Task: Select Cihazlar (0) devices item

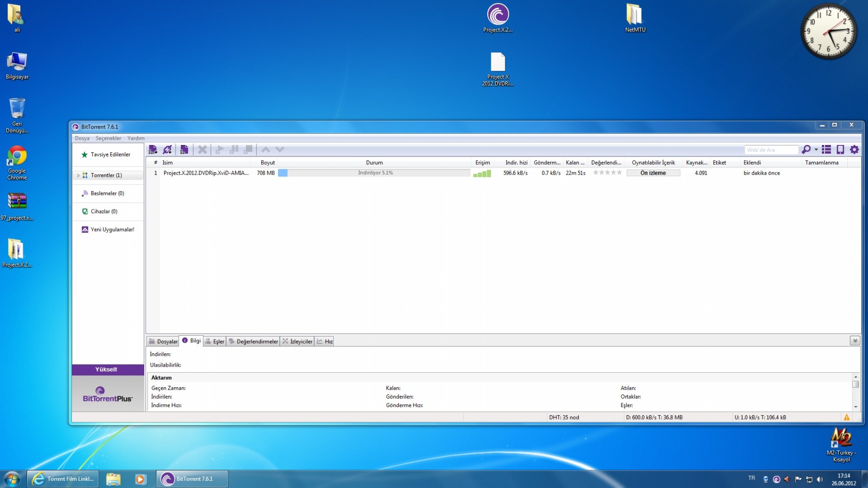Action: [108, 211]
